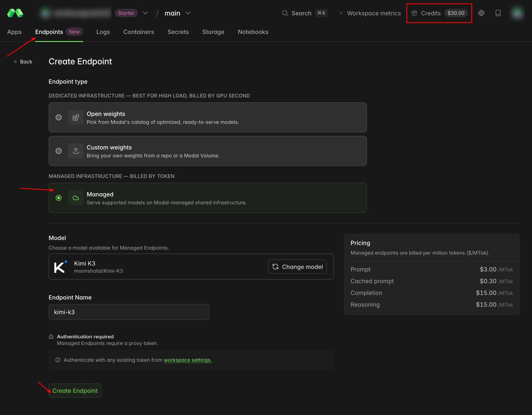Click the Back link

point(23,62)
